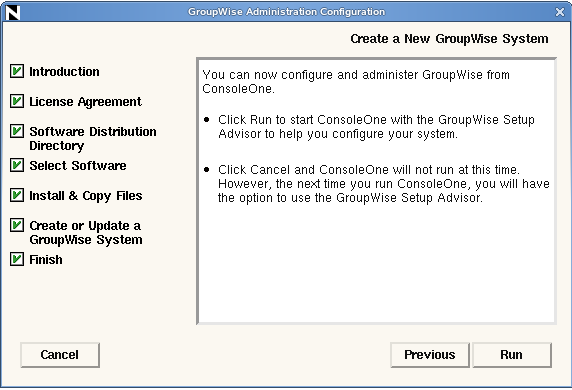Click the Introduction step checkmark
Image resolution: width=572 pixels, height=390 pixels.
tap(17, 71)
